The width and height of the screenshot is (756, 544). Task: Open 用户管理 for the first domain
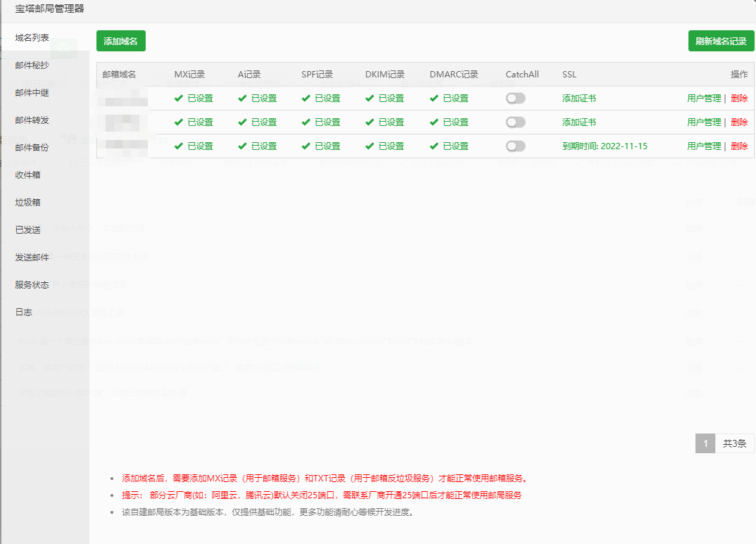(704, 99)
